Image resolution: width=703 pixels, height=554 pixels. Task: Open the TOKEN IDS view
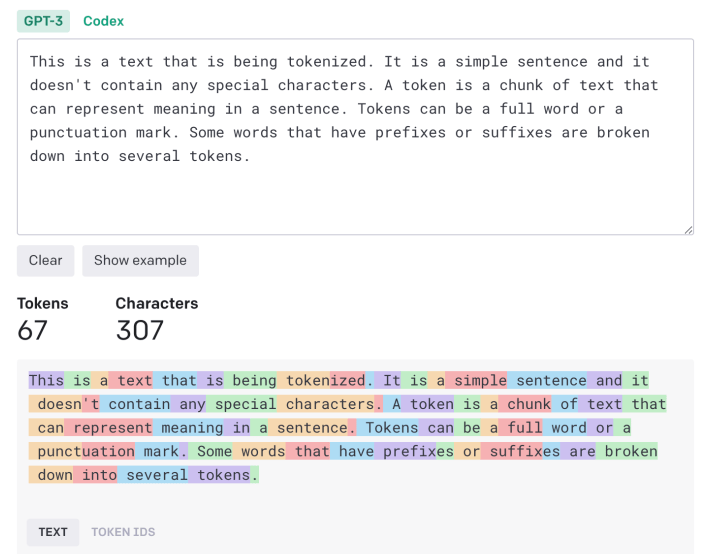point(123,532)
